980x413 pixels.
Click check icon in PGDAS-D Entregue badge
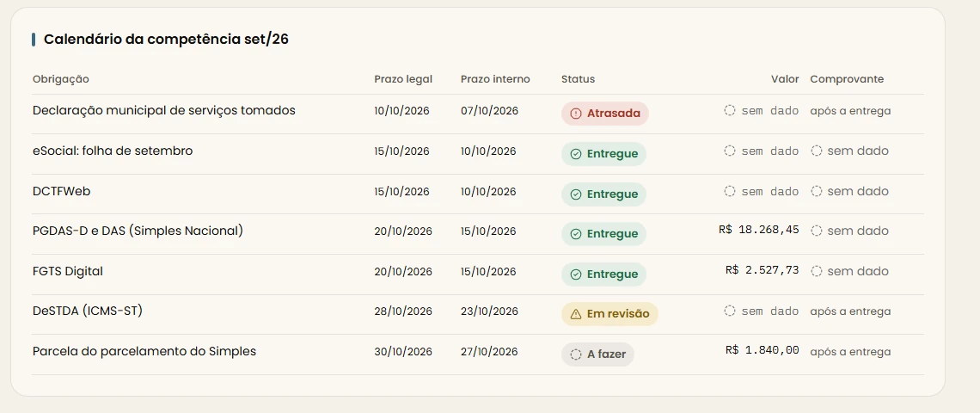click(x=576, y=234)
